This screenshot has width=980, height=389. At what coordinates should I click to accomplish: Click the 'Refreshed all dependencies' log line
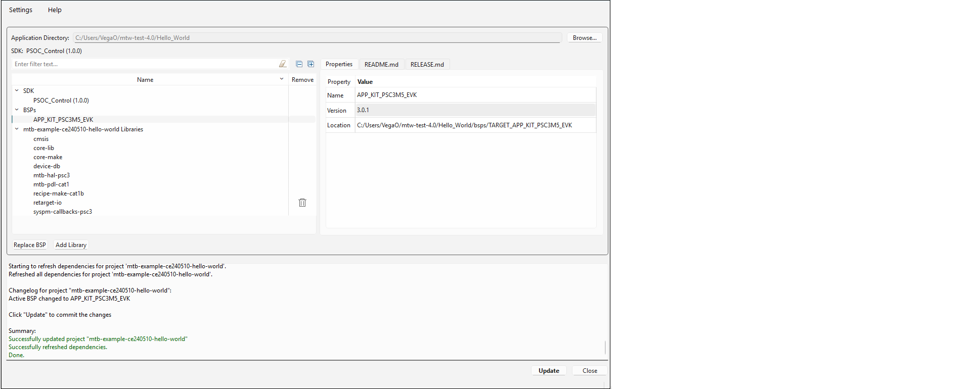pos(110,274)
